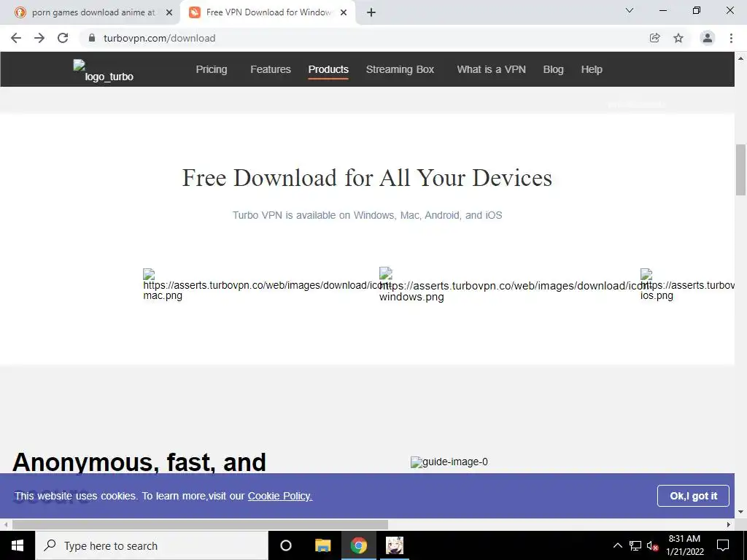
Task: Open the tab search chevron
Action: (x=630, y=10)
